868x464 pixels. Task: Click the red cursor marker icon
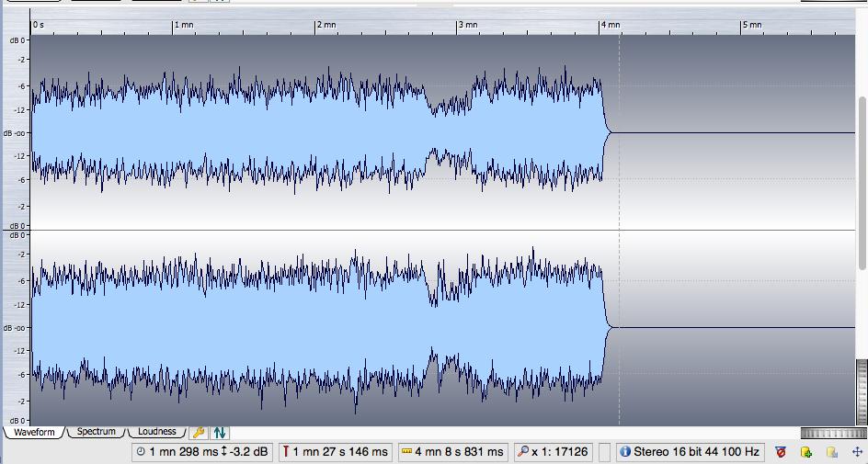coord(286,452)
